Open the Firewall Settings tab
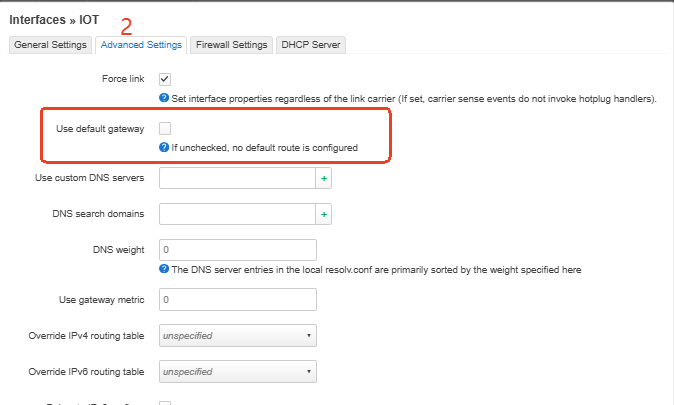Image resolution: width=674 pixels, height=405 pixels. pyautogui.click(x=231, y=45)
